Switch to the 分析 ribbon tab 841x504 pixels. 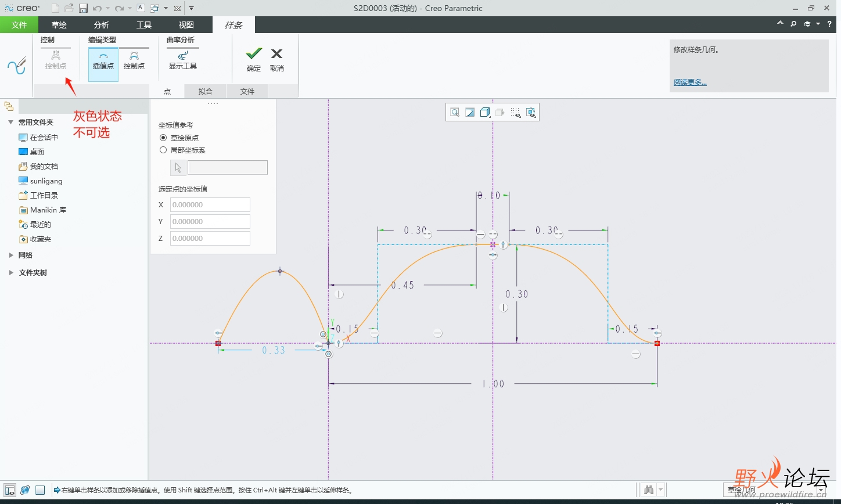[x=102, y=24]
